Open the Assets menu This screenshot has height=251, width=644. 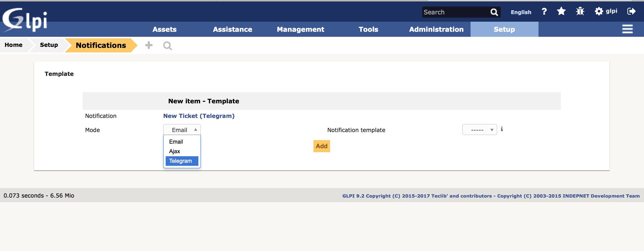pyautogui.click(x=164, y=29)
